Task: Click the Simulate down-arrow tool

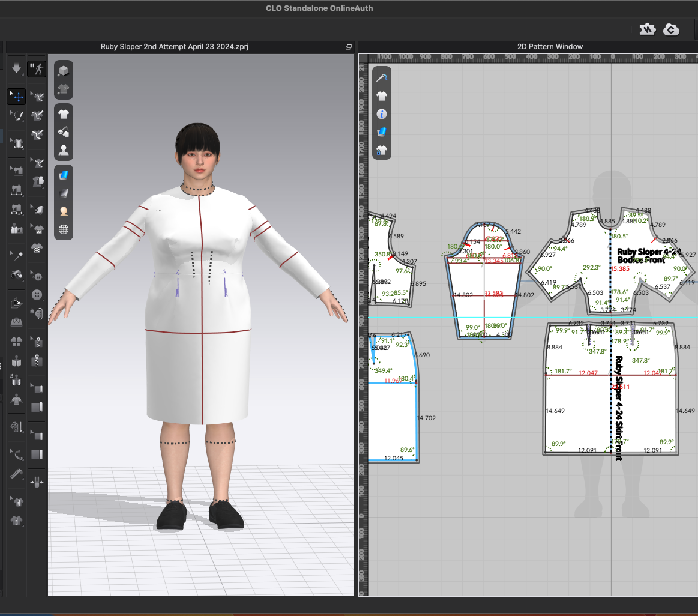Action: [17, 68]
